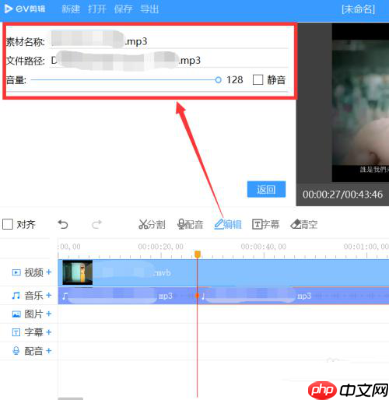389x400 pixels.
Task: Click the orange playhead marker on ruler
Action: click(197, 255)
